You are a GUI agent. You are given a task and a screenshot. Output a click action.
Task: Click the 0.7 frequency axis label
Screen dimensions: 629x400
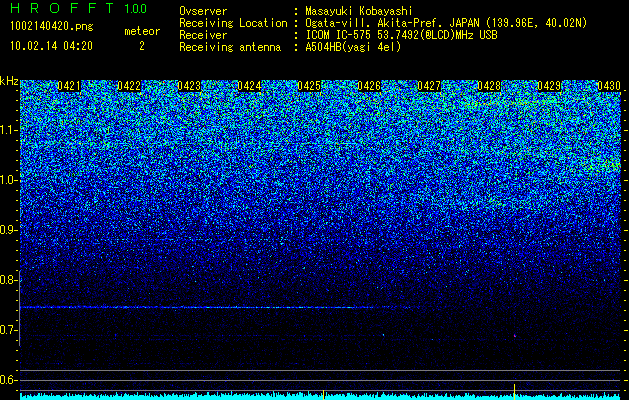click(x=9, y=330)
